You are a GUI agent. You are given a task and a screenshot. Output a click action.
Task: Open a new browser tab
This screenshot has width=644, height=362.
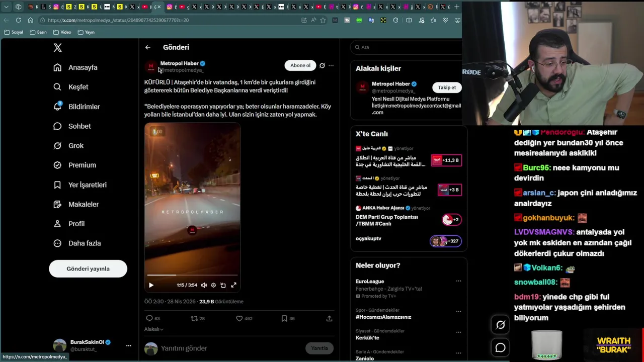pyautogui.click(x=457, y=7)
